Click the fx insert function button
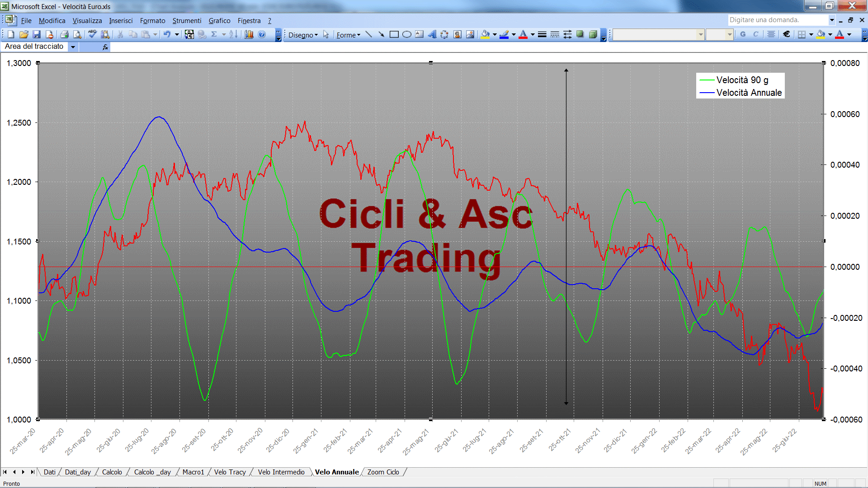Screen dimensions: 868x488 click(x=105, y=47)
